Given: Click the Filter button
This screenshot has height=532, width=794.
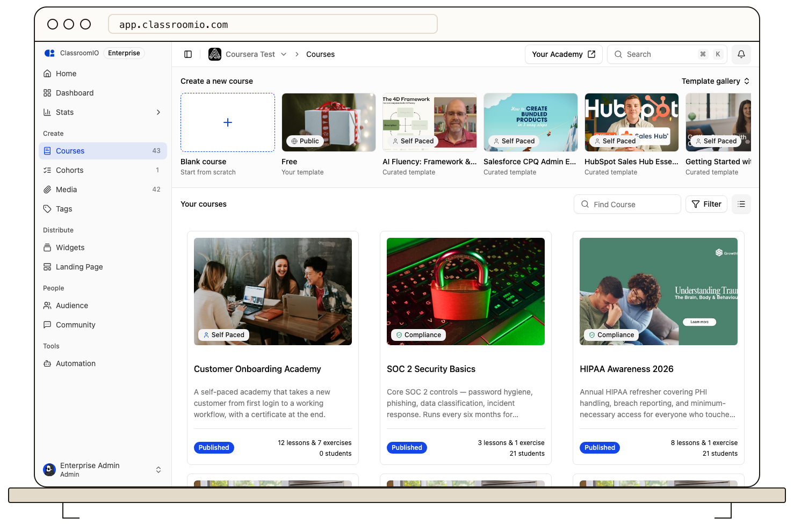Looking at the screenshot, I should 706,204.
